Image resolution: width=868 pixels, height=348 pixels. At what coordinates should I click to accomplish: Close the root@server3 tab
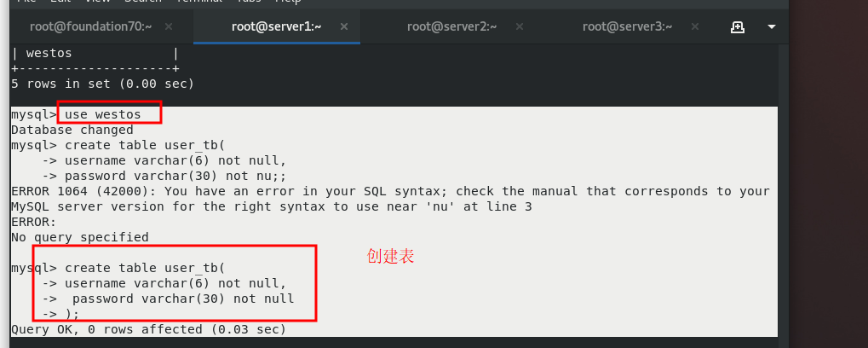pos(695,26)
